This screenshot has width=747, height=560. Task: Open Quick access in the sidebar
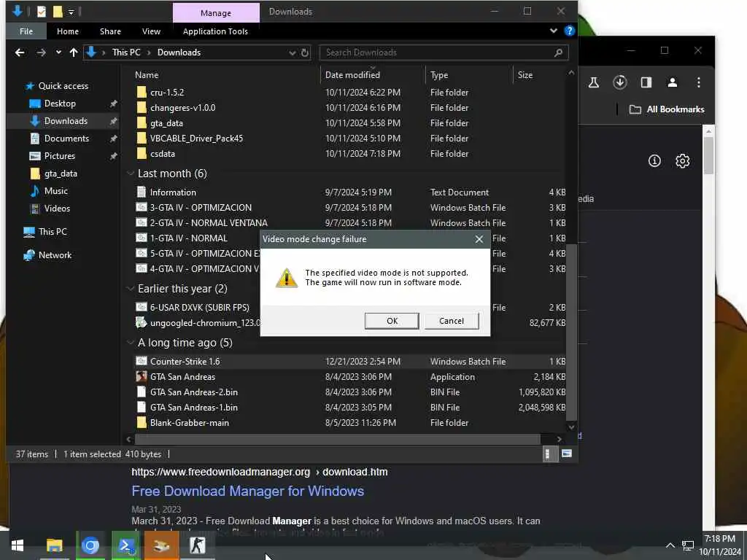coord(63,86)
